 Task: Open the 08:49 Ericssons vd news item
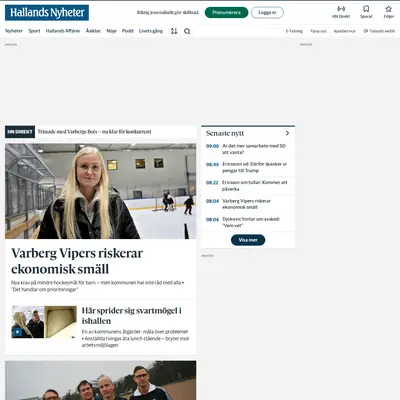click(248, 167)
